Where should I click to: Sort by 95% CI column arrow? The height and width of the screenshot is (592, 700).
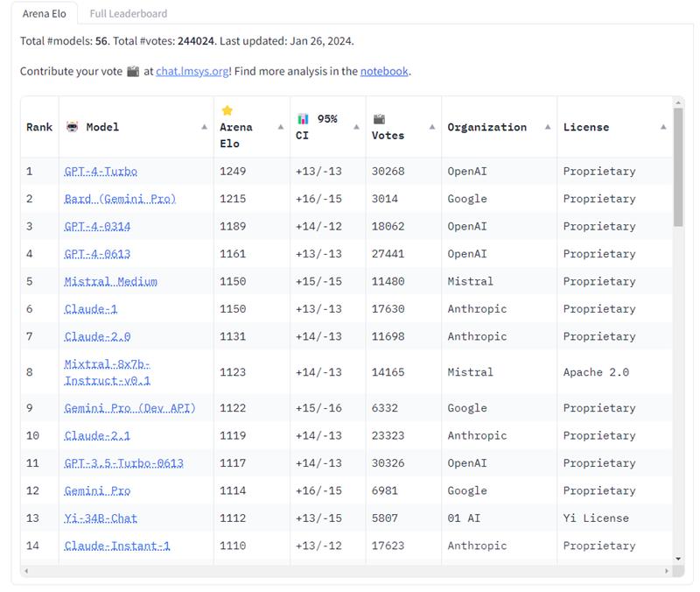tap(356, 127)
